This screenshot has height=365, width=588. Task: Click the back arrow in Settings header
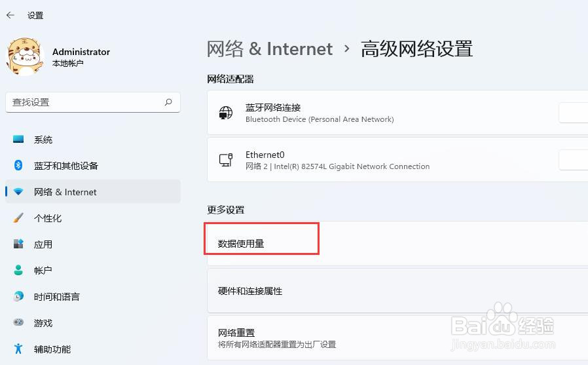[x=10, y=15]
